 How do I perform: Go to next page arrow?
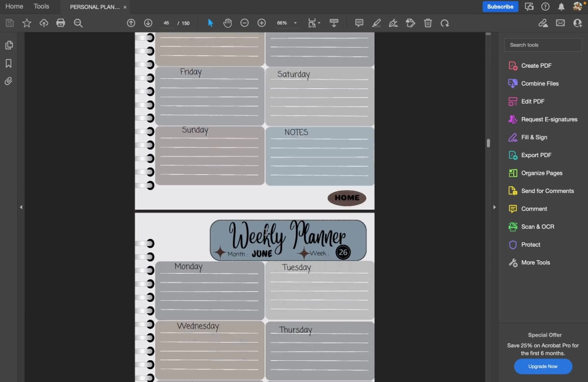148,24
